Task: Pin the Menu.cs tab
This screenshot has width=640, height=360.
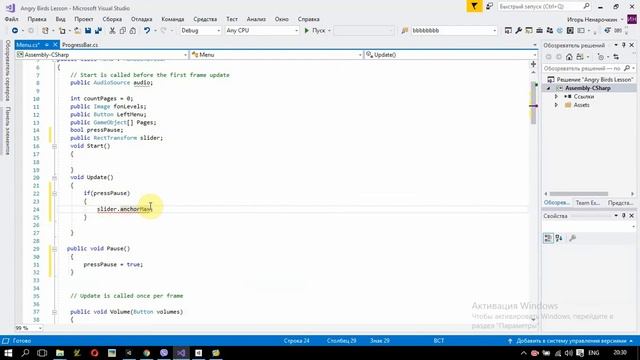Action: pos(47,45)
